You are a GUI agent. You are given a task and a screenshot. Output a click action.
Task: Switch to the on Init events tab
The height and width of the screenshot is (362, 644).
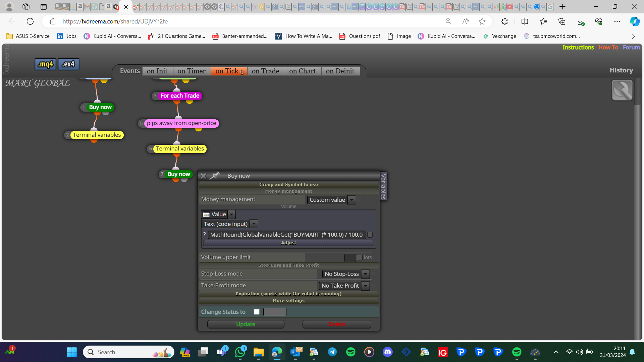[x=157, y=71]
